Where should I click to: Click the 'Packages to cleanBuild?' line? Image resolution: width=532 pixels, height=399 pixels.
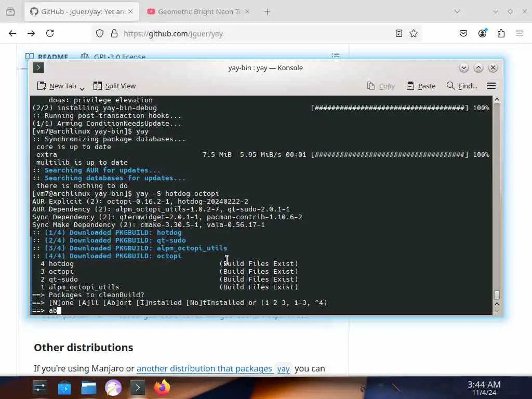pos(88,295)
